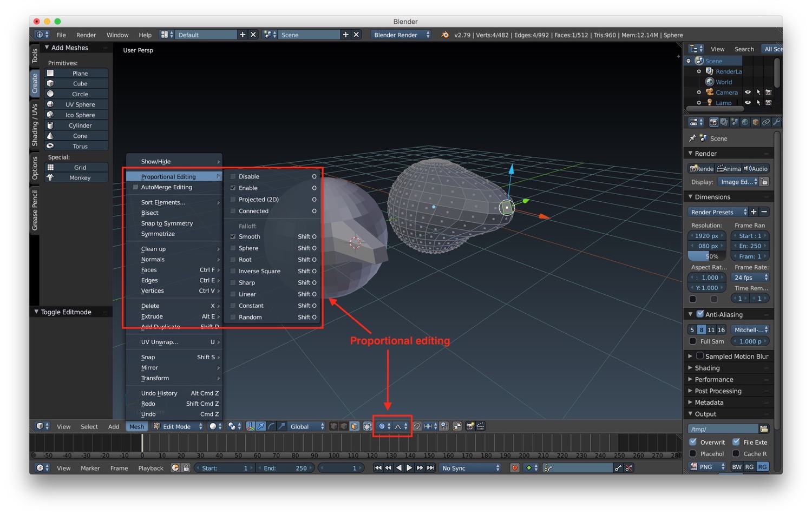Enable the scale manipulator icon
The height and width of the screenshot is (515, 812).
(281, 426)
